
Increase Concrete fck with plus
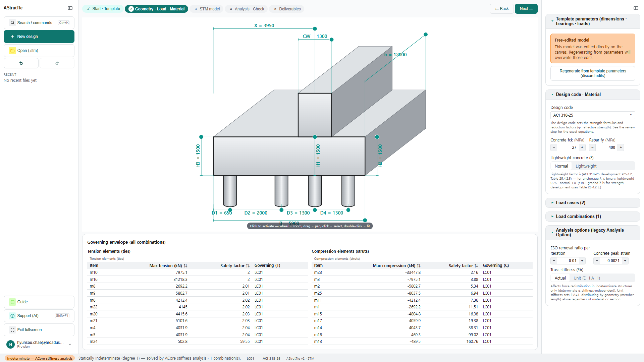582,147
